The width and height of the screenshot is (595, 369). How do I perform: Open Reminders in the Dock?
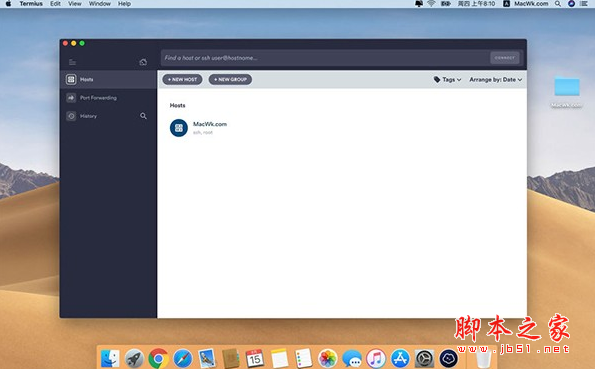(x=304, y=358)
